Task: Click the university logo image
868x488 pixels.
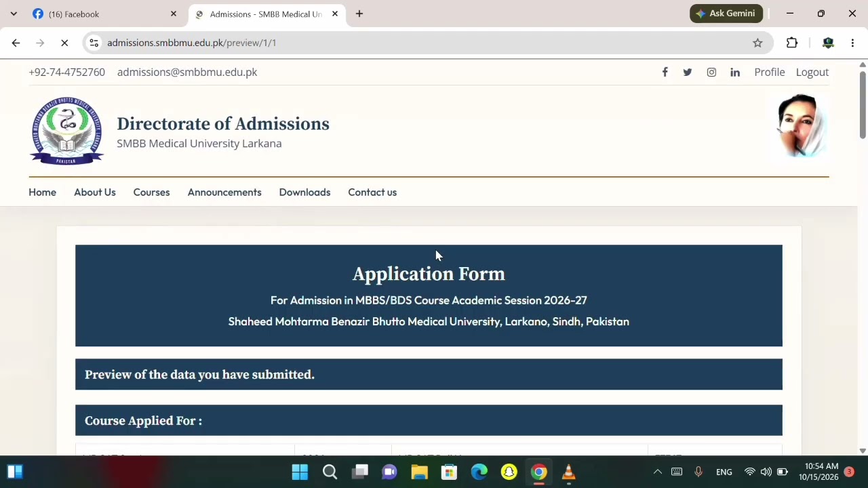Action: point(66,130)
